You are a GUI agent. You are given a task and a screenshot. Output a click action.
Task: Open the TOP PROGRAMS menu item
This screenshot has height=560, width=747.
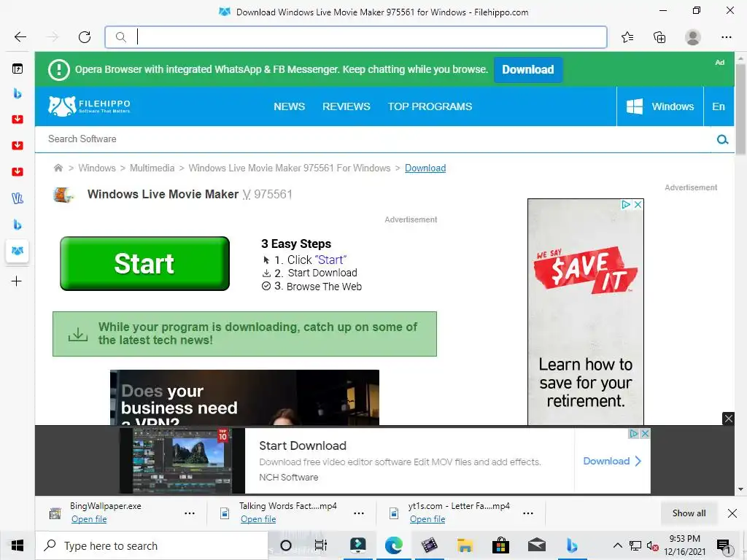click(430, 106)
